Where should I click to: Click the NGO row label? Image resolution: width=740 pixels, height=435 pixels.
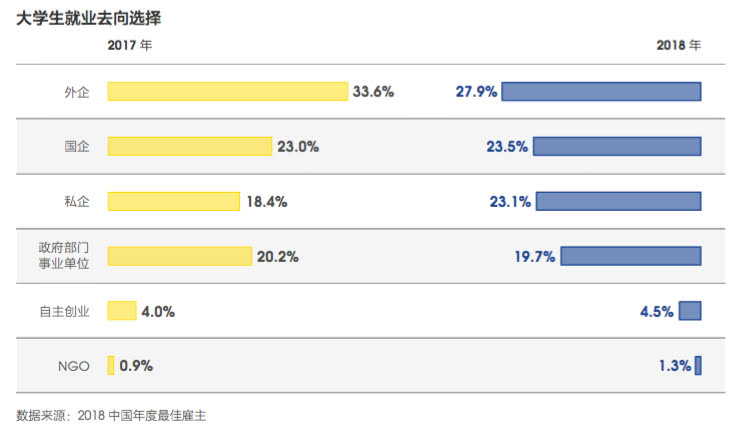[x=74, y=366]
